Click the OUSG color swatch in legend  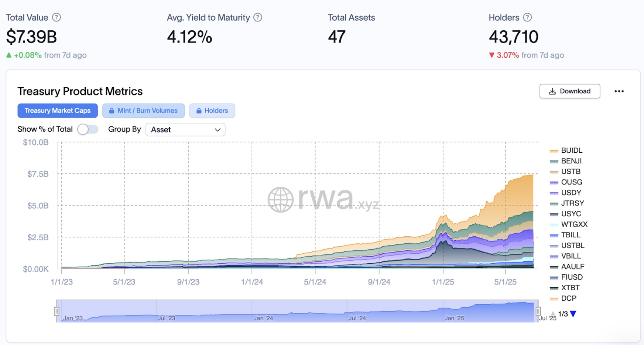click(554, 182)
